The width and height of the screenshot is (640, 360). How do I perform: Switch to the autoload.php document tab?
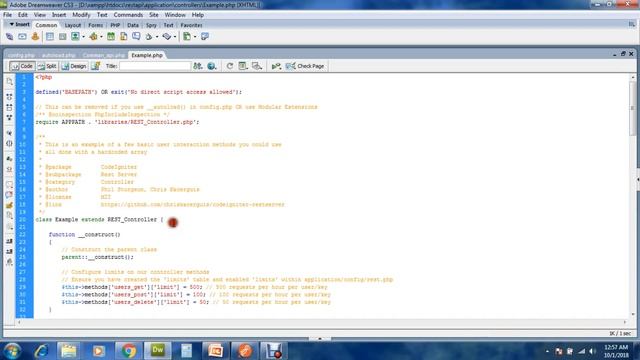pyautogui.click(x=59, y=55)
